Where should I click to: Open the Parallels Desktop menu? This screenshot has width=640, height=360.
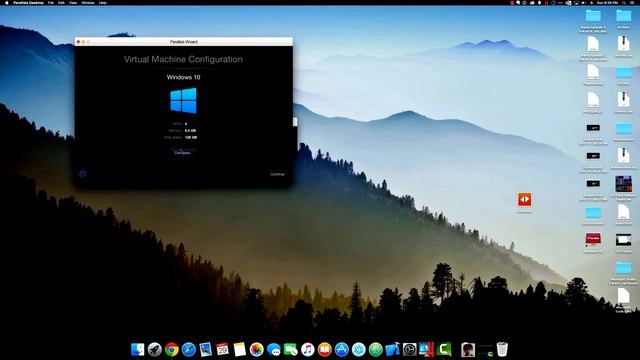28,2
